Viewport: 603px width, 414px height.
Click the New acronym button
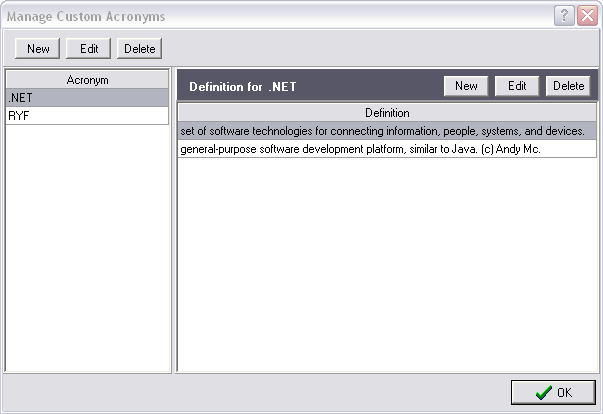coord(37,48)
